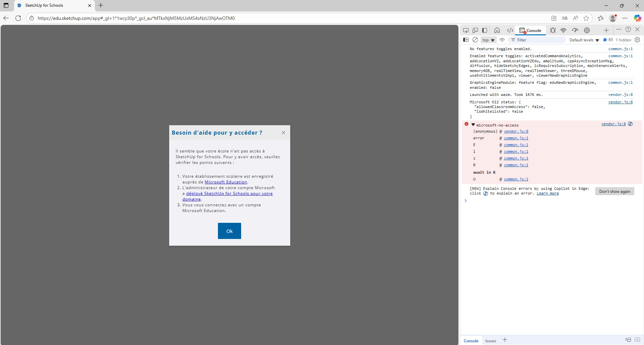Toggle the DevTools activity bar sidebar icon

(485, 30)
